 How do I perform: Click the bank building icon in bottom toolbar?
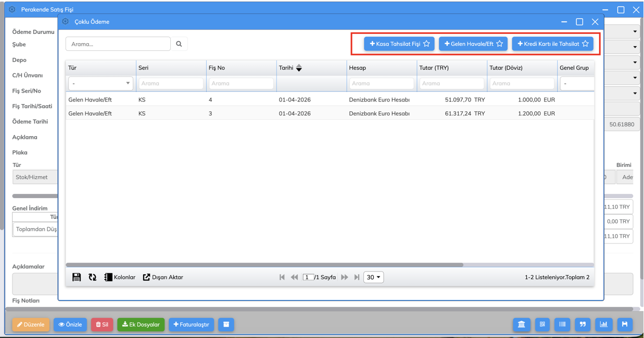tap(521, 324)
